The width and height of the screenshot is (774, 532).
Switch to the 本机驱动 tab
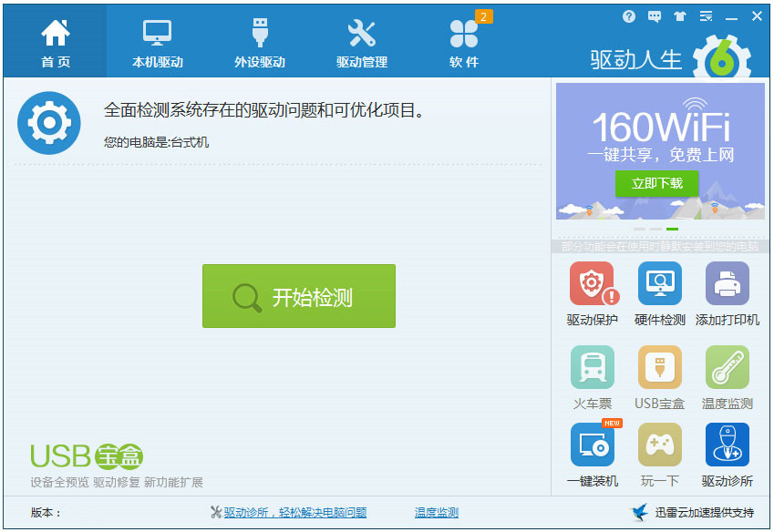(156, 40)
